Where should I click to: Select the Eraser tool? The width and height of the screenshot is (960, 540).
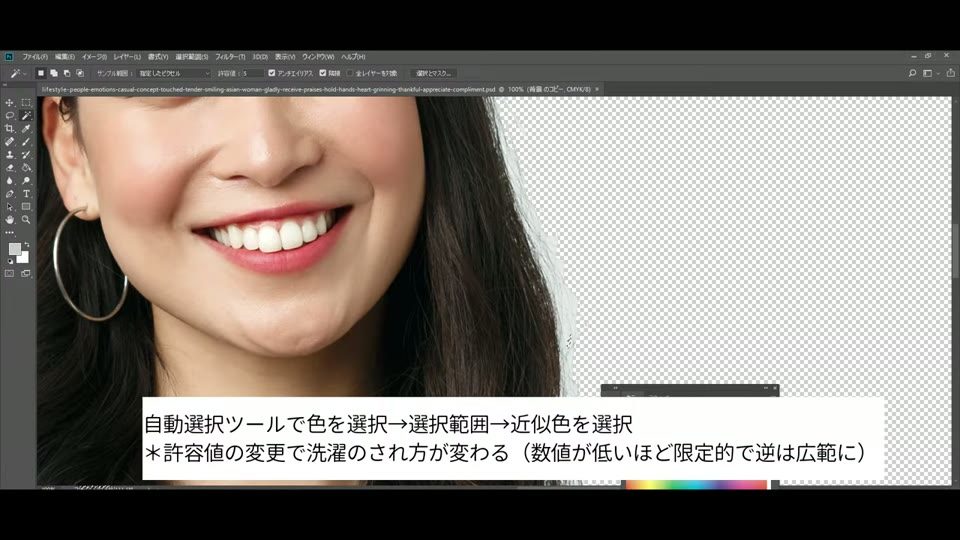[9, 168]
